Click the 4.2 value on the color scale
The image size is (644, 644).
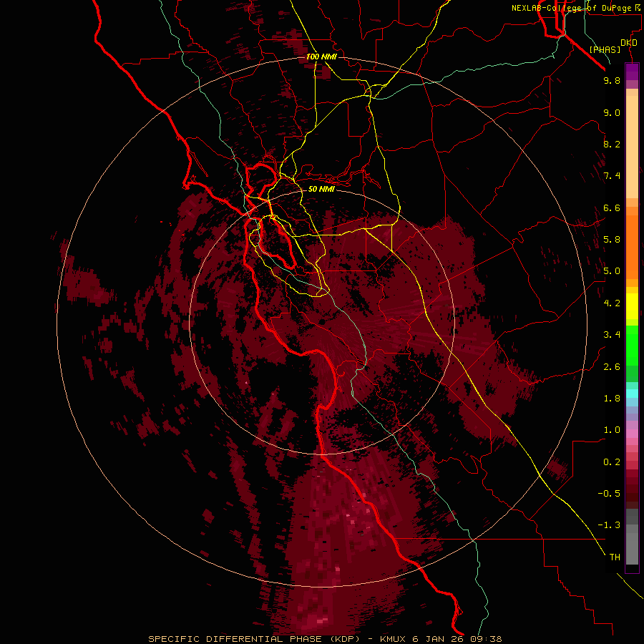612,303
